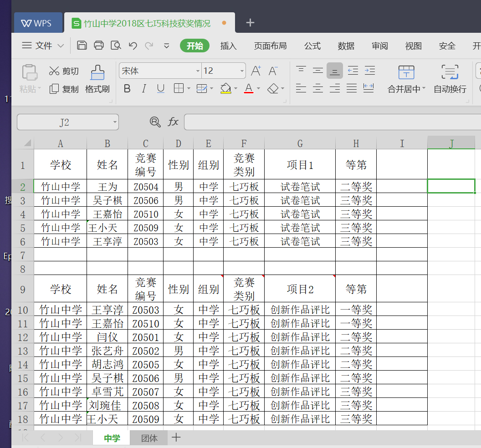The height and width of the screenshot is (448, 481).
Task: Select the 中学 sheet tab
Action: (x=112, y=438)
